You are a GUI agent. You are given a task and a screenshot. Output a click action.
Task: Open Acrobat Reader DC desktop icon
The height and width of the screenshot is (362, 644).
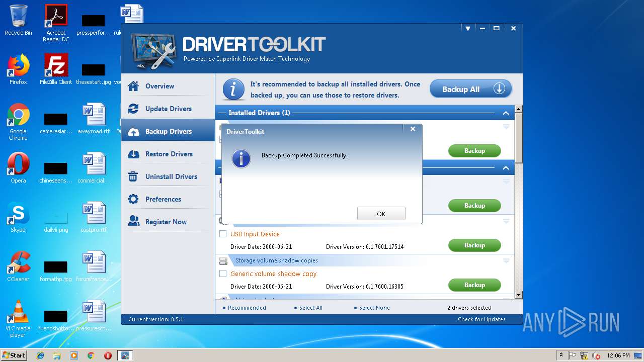(56, 23)
